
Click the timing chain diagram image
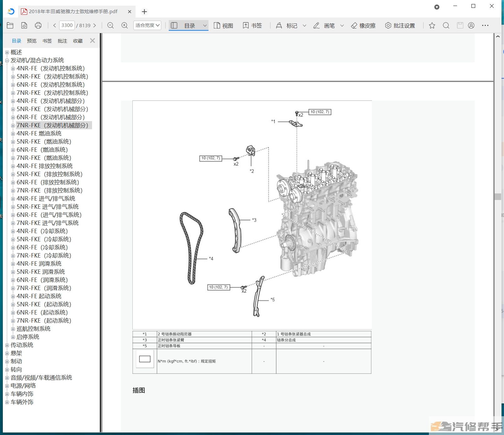click(x=252, y=215)
